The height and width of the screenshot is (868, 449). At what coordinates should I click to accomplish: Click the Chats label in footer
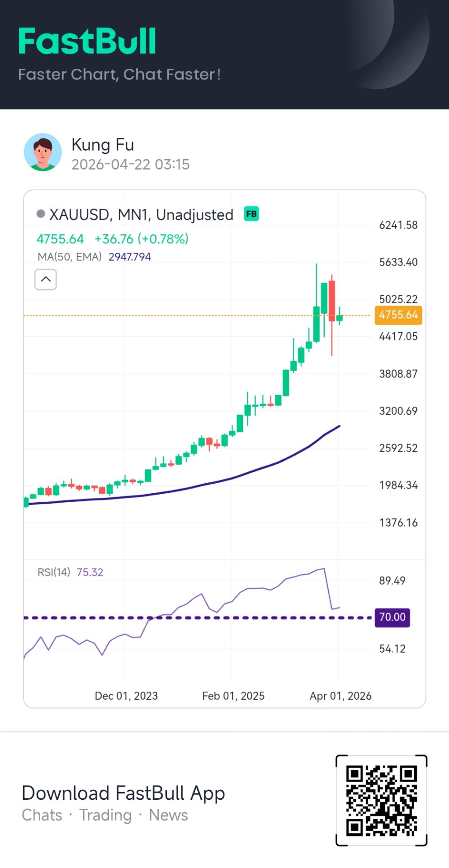click(42, 815)
